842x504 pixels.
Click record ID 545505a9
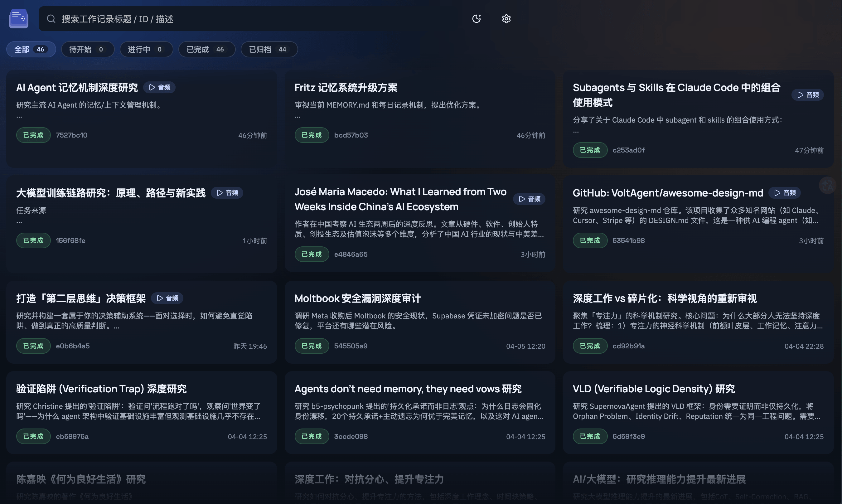351,346
